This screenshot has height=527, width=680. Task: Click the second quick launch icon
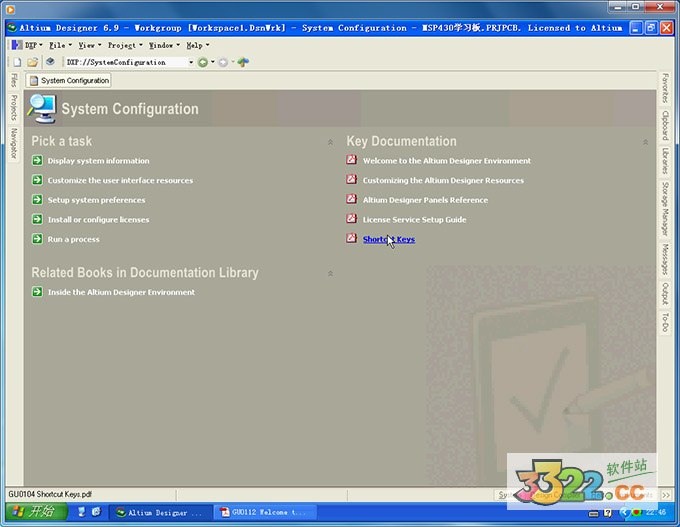pyautogui.click(x=96, y=512)
